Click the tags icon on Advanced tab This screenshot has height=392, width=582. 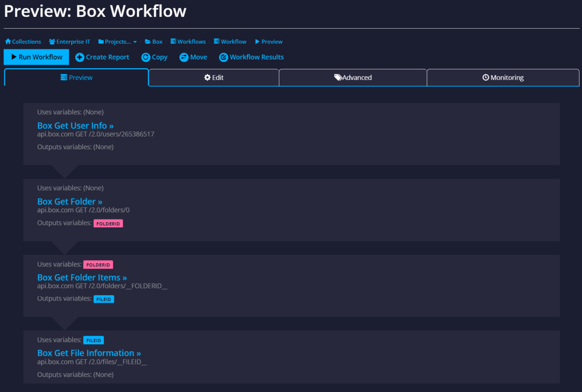338,78
